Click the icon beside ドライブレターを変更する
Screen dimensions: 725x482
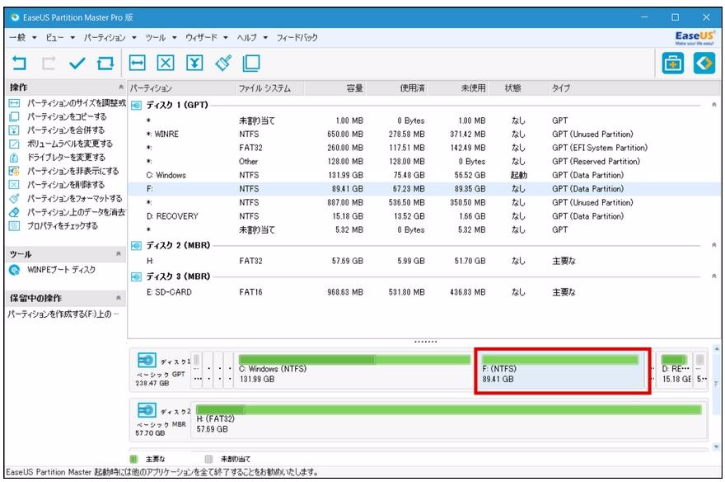tap(14, 157)
